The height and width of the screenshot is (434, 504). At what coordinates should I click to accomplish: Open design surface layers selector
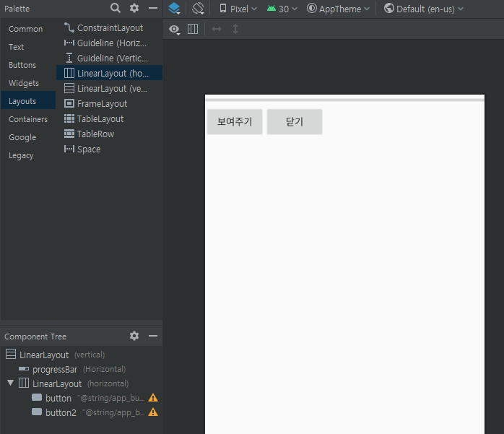point(175,9)
